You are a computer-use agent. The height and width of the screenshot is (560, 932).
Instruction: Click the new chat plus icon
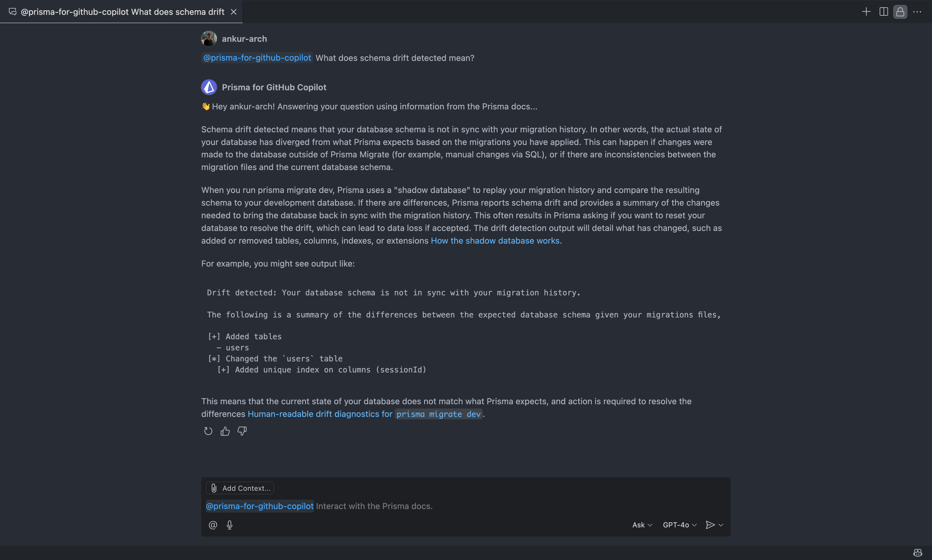(866, 12)
